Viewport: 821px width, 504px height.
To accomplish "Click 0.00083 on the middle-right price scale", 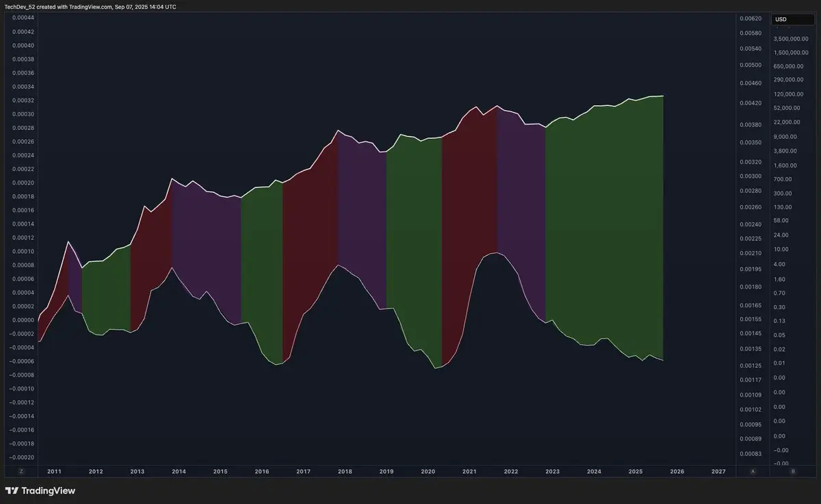I will (751, 453).
